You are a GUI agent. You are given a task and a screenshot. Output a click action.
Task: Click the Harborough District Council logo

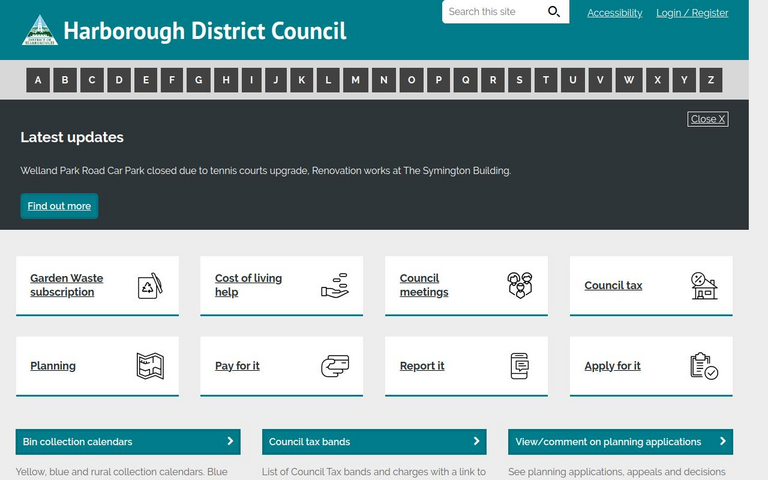click(x=40, y=30)
